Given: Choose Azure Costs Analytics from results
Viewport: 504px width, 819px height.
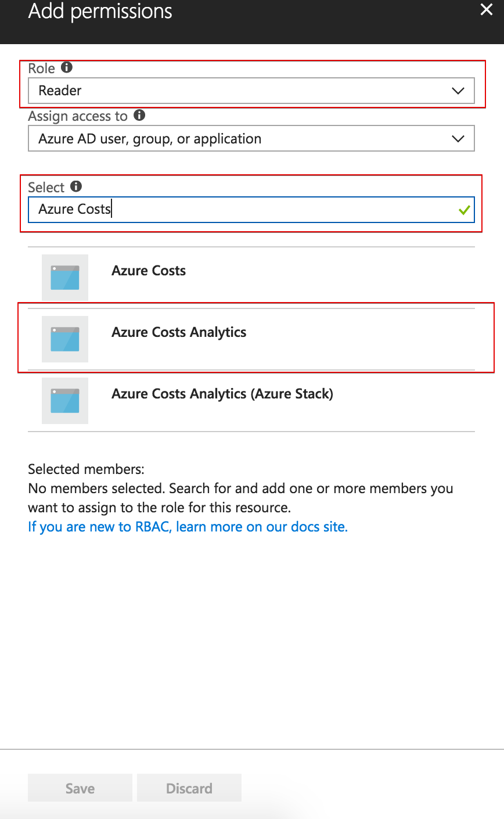Looking at the screenshot, I should [x=251, y=339].
